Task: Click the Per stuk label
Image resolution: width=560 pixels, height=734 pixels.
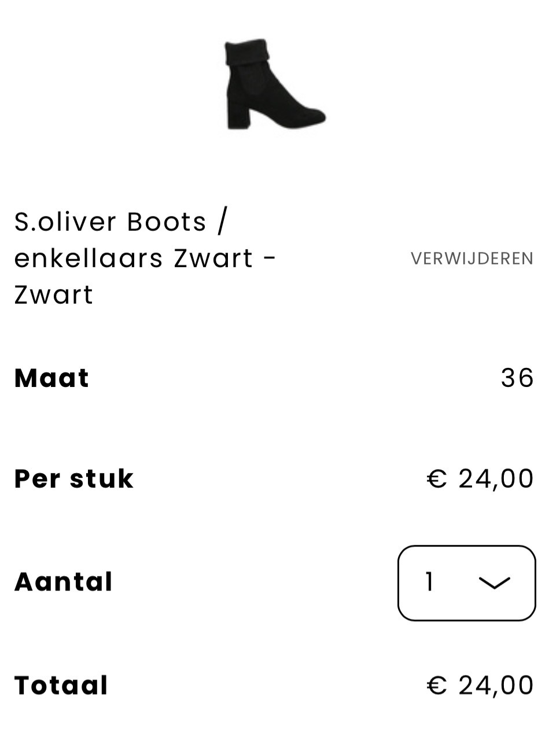Action: coord(73,479)
